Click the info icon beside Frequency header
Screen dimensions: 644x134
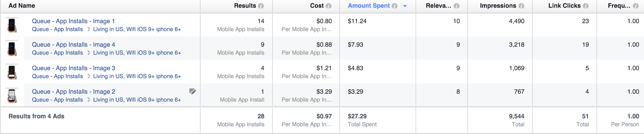click(x=636, y=6)
